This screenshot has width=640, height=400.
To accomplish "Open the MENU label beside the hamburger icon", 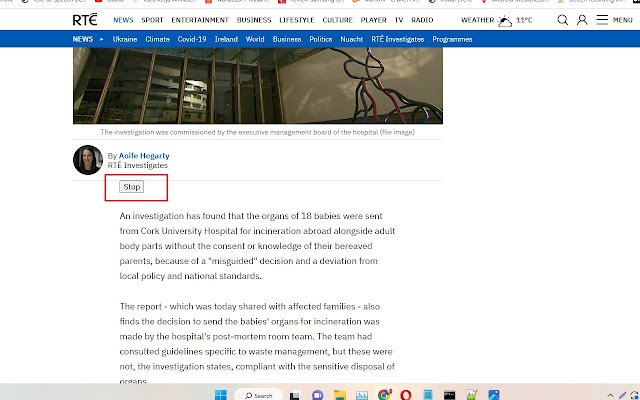I will tap(622, 20).
